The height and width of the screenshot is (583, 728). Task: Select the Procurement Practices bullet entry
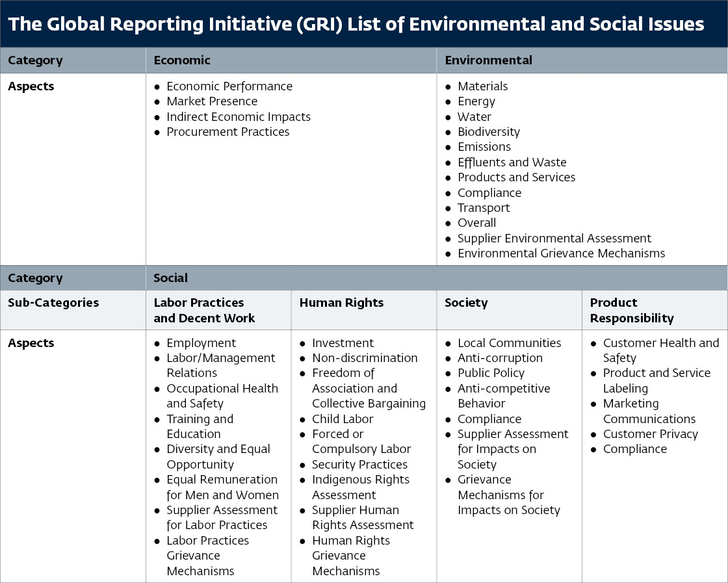[227, 131]
